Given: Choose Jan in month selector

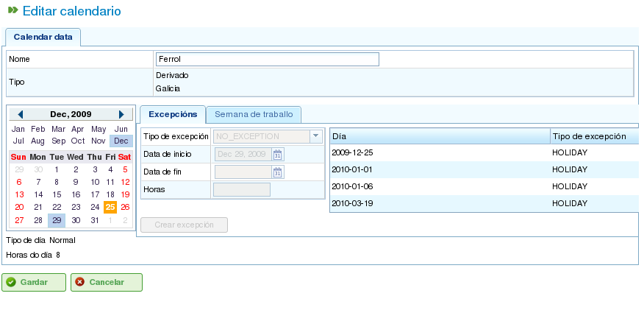Looking at the screenshot, I should click(x=19, y=129).
